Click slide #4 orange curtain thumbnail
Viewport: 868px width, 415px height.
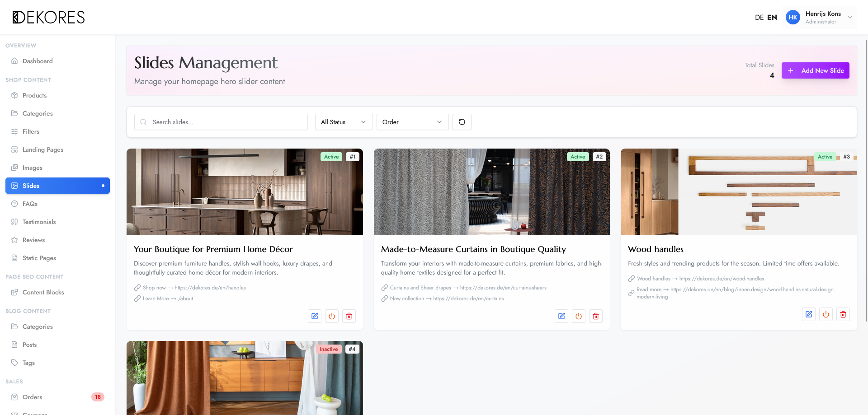[245, 378]
